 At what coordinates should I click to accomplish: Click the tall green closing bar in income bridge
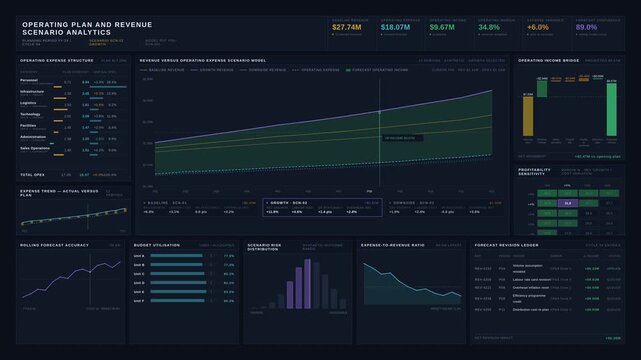tap(612, 109)
